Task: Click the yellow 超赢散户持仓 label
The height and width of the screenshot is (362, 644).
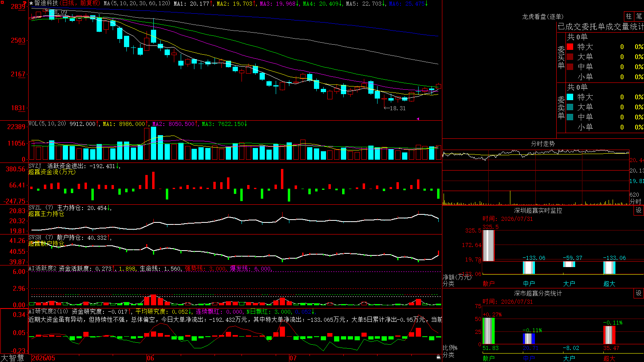Action: (46, 243)
